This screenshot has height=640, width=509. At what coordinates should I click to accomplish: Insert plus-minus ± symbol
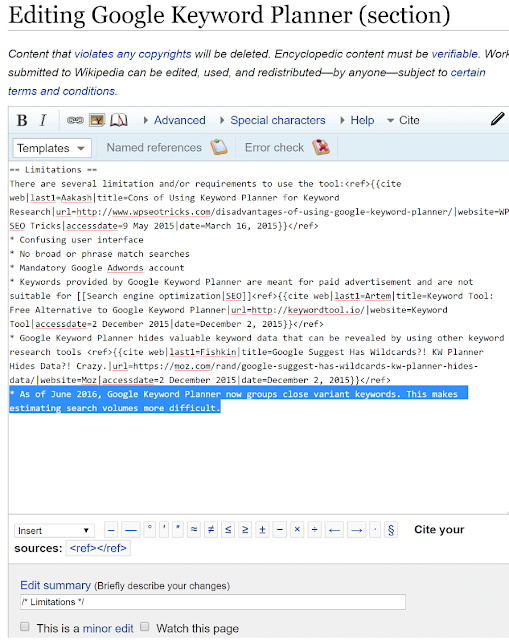tap(262, 530)
